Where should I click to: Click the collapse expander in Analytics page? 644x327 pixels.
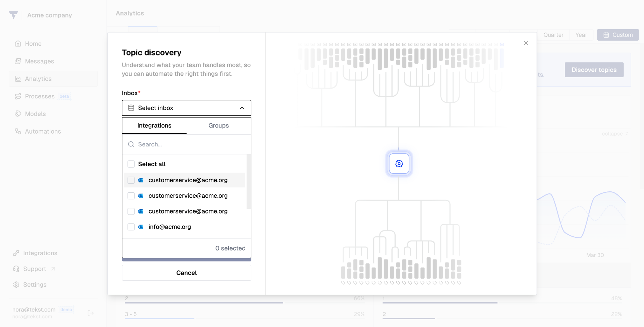coord(615,134)
